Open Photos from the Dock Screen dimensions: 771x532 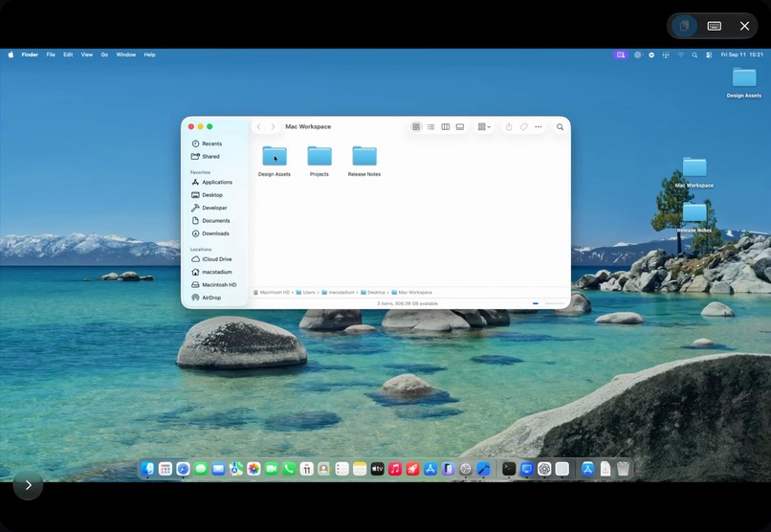click(x=253, y=469)
